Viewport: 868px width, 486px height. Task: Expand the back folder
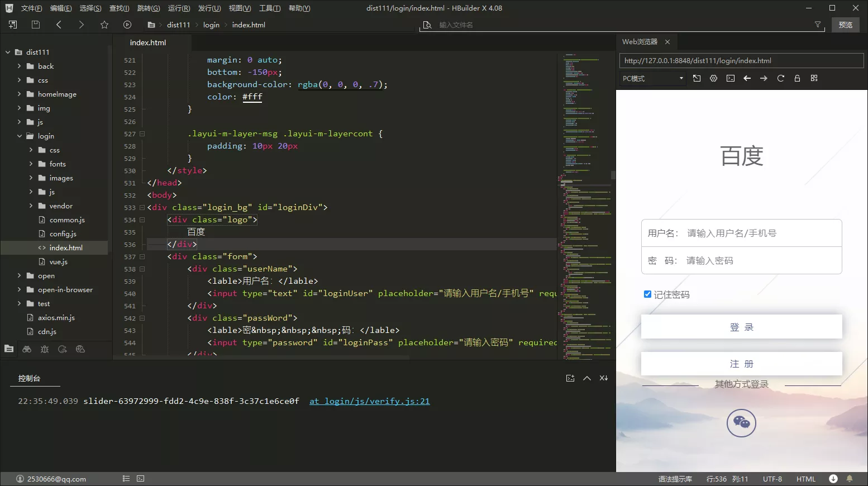(x=19, y=66)
